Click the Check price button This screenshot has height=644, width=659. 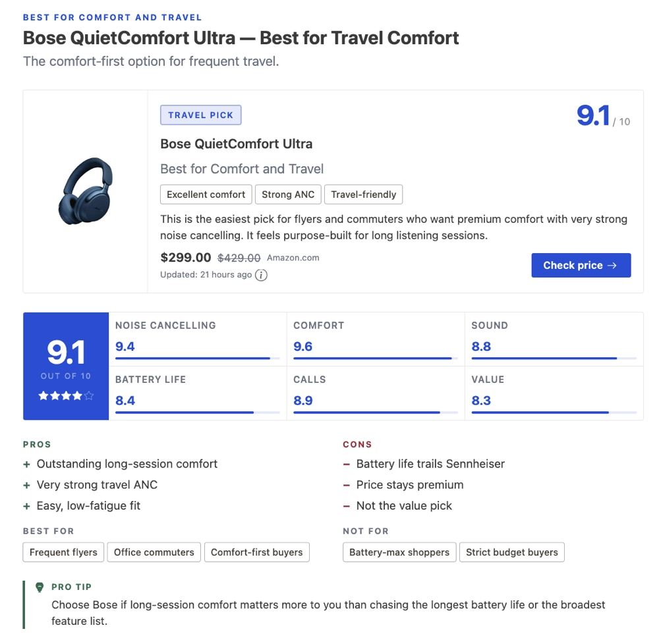click(x=581, y=265)
